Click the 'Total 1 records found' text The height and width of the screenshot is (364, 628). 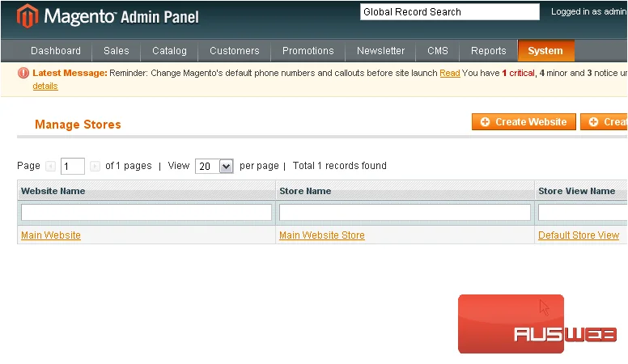click(x=340, y=166)
